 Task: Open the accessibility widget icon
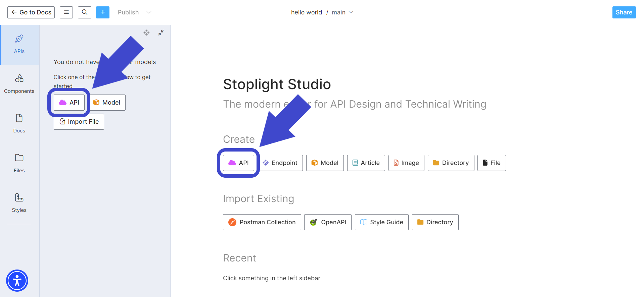click(17, 281)
